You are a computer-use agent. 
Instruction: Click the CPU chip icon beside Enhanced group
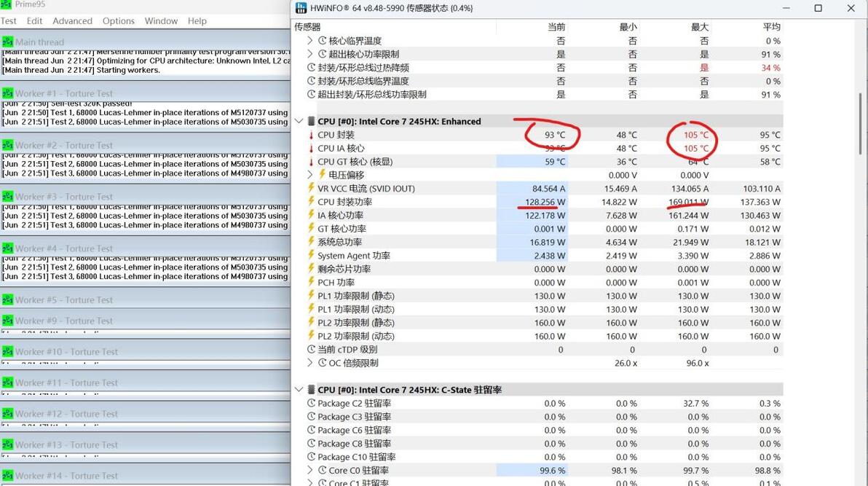[312, 122]
